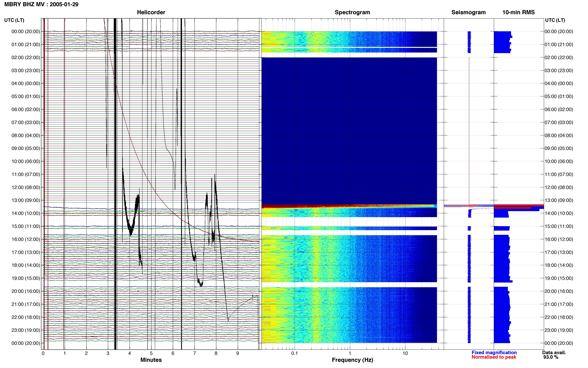Viewport: 588px width, 368px height.
Task: Click the 'Minutes' axis title under the helicorder
Action: coord(151,360)
